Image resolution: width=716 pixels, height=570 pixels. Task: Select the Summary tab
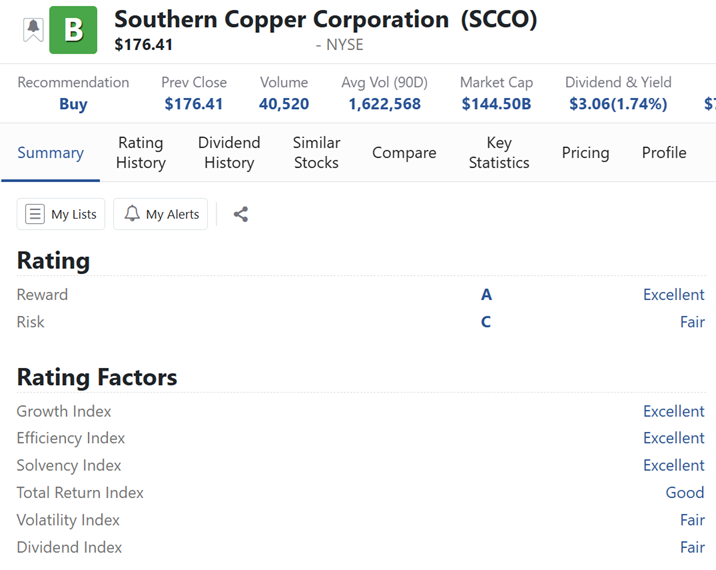(x=50, y=153)
